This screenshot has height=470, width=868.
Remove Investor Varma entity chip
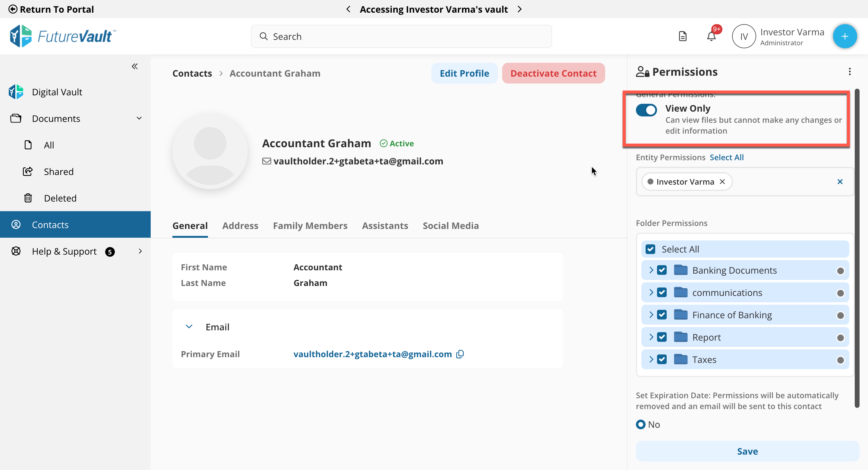coord(722,182)
